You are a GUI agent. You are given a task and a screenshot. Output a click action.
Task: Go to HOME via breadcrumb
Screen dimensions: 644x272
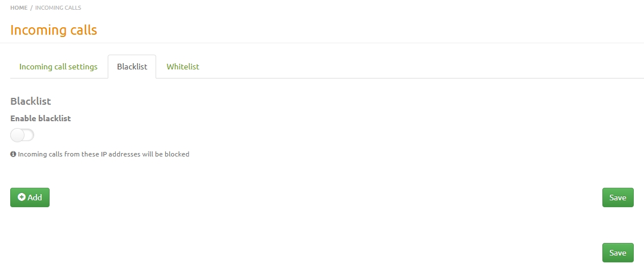pos(19,8)
